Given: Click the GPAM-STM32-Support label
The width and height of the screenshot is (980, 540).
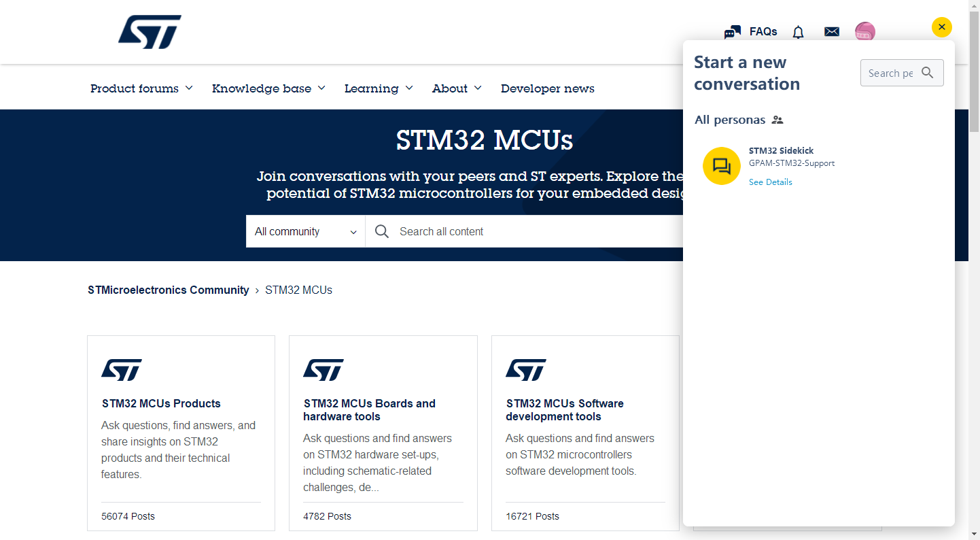Looking at the screenshot, I should (792, 163).
